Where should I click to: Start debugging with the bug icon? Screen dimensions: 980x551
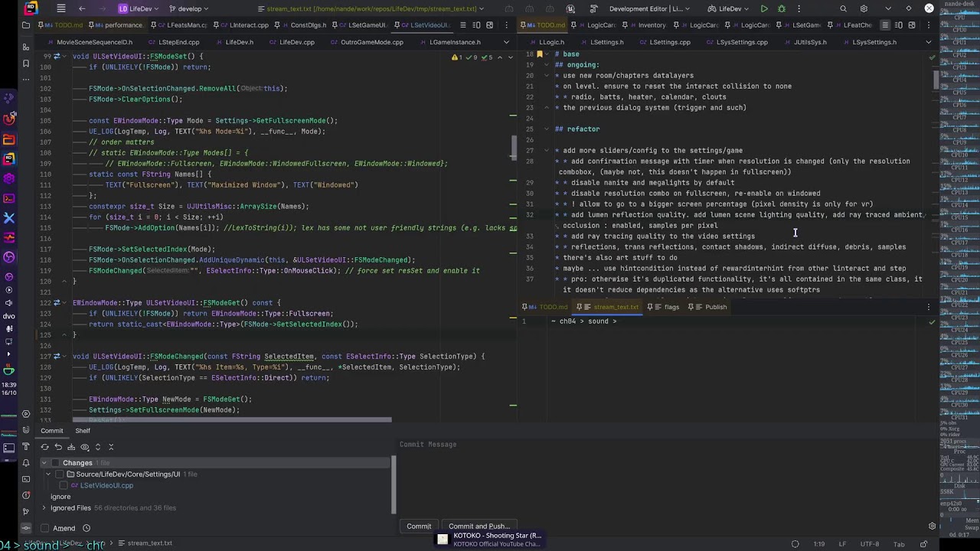(782, 9)
